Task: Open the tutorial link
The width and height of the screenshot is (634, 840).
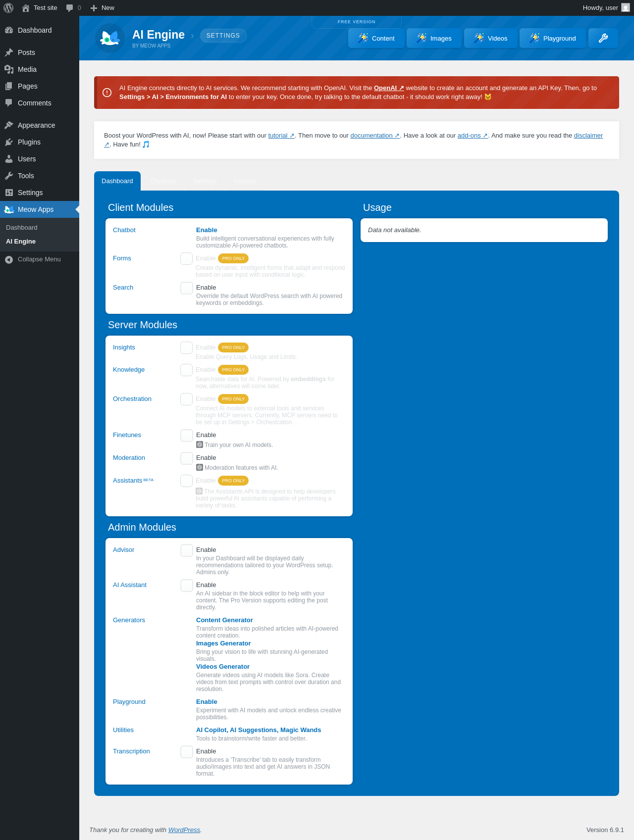Action: [x=281, y=136]
